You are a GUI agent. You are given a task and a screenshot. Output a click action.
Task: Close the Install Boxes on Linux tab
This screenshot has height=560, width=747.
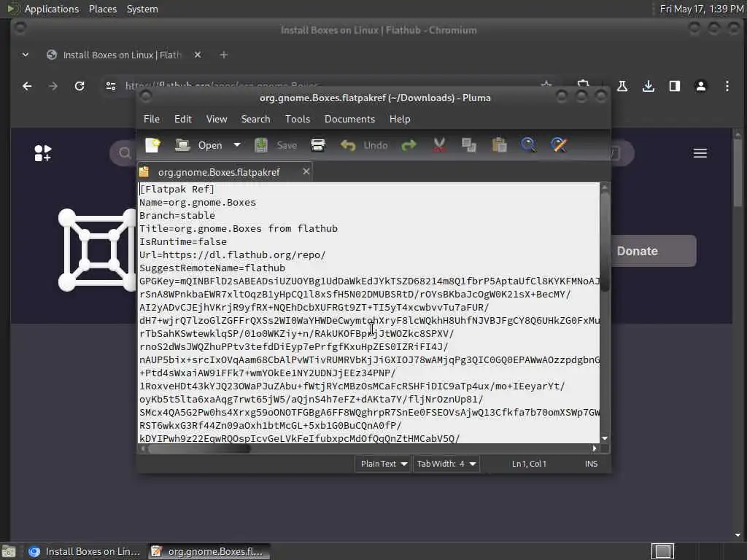pos(198,55)
